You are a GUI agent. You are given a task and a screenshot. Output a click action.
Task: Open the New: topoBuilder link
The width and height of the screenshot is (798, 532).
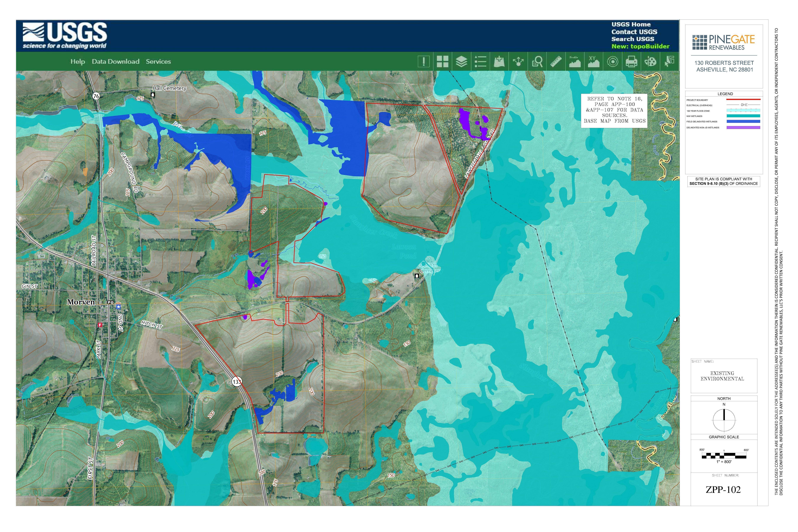click(x=641, y=47)
